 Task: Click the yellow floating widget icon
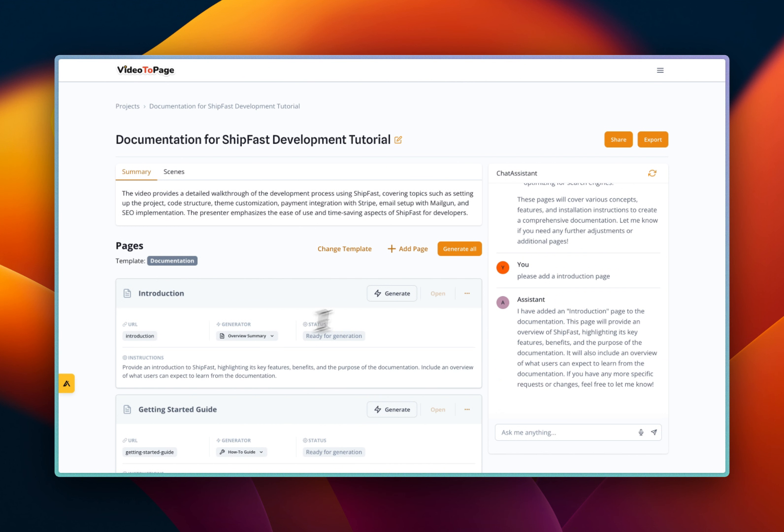tap(66, 384)
